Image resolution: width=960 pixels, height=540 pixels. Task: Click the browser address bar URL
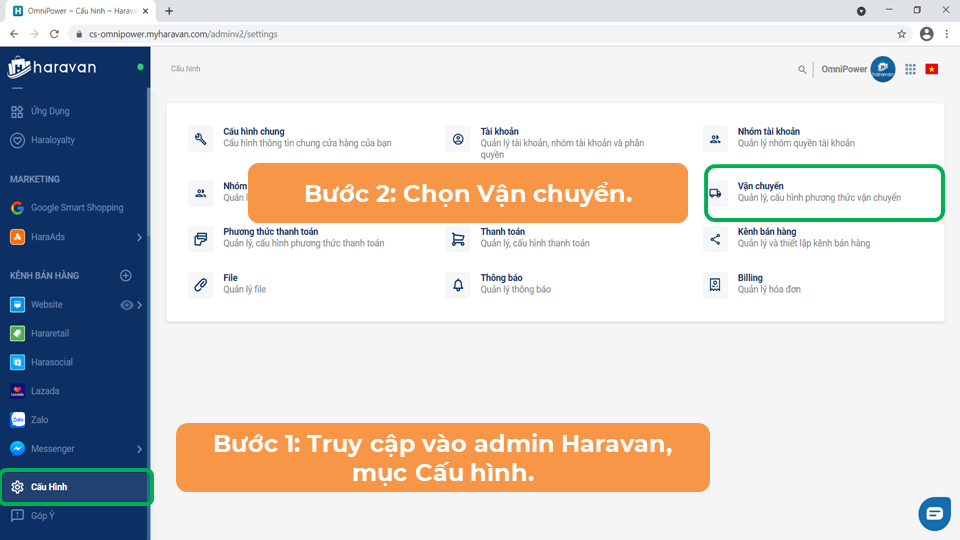tap(183, 34)
